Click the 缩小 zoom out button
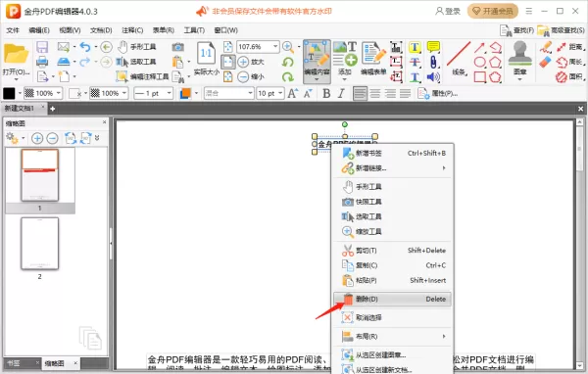 click(x=251, y=76)
